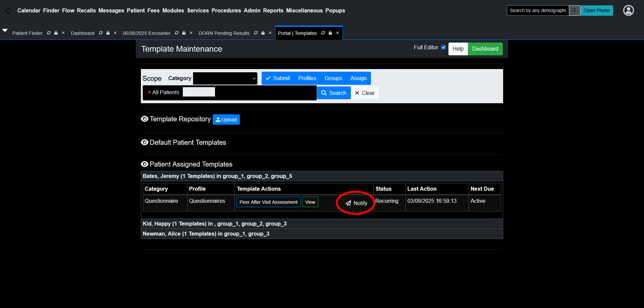Viewport: 644px width, 308px height.
Task: Refresh the 06/08/2025 Encounter tab
Action: pyautogui.click(x=176, y=33)
